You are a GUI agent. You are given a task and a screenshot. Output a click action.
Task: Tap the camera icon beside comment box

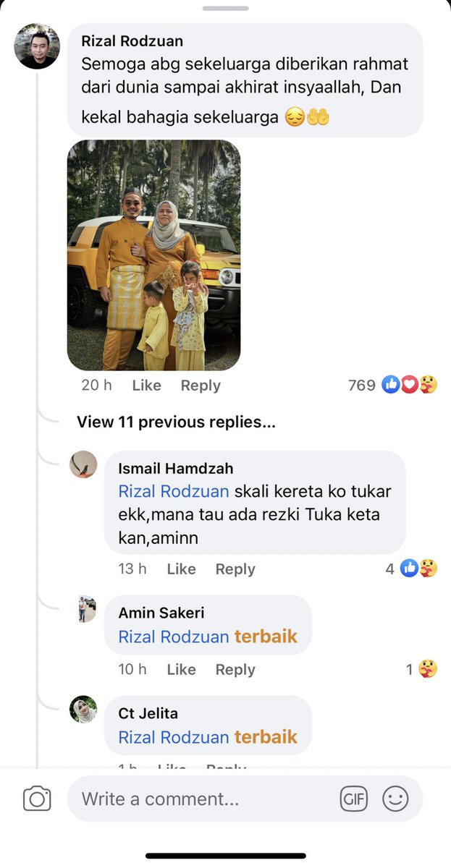pos(37,799)
